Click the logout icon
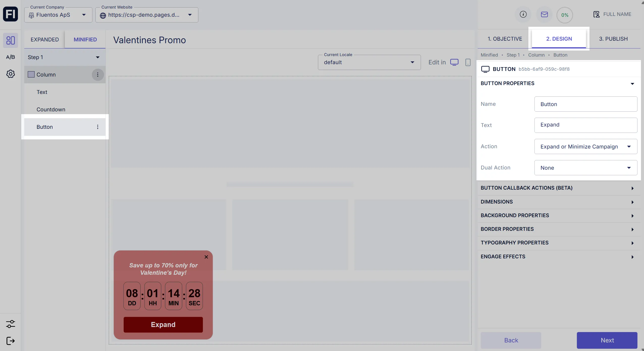The height and width of the screenshot is (351, 644). point(10,341)
